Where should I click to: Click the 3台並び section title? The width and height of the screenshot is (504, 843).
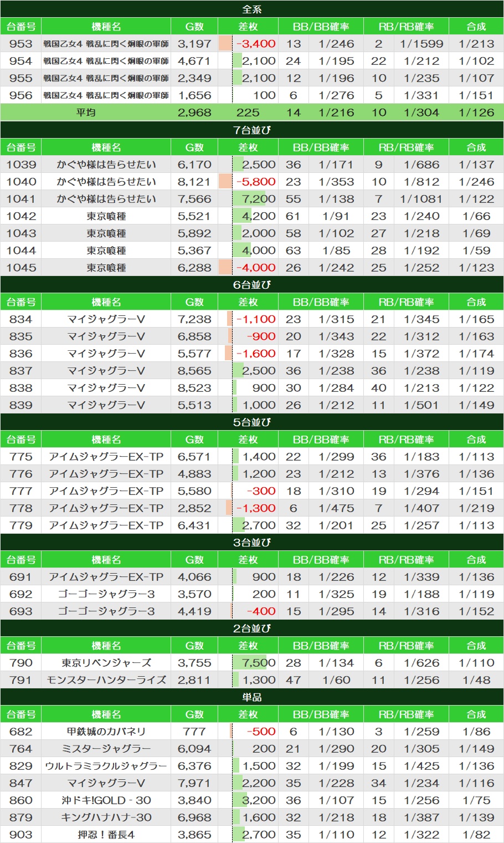coord(252,543)
